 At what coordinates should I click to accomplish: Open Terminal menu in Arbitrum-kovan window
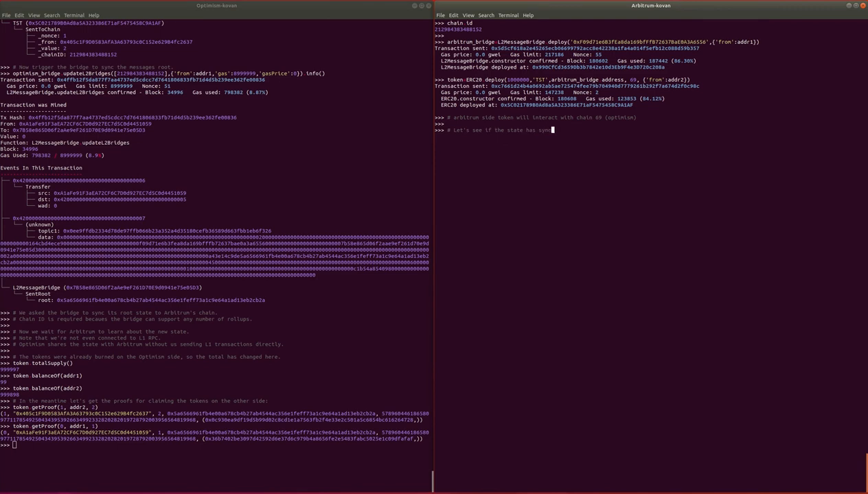click(508, 15)
